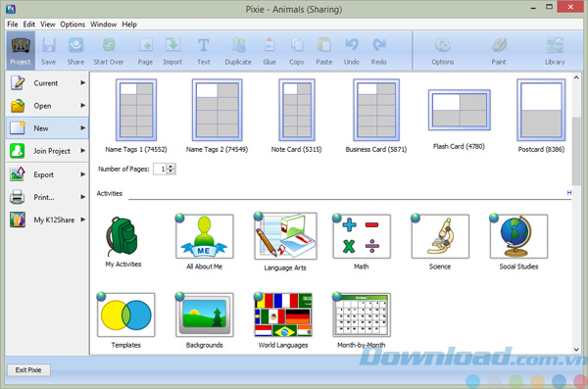Screen dimensions: 588x389
Task: Select the My K12Share sidebar item
Action: click(x=47, y=219)
